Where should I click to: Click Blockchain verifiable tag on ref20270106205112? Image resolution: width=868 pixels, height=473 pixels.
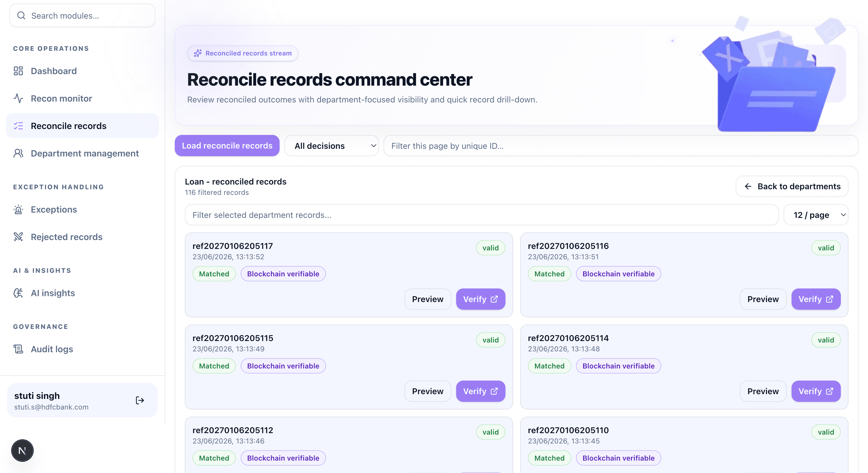tap(283, 458)
